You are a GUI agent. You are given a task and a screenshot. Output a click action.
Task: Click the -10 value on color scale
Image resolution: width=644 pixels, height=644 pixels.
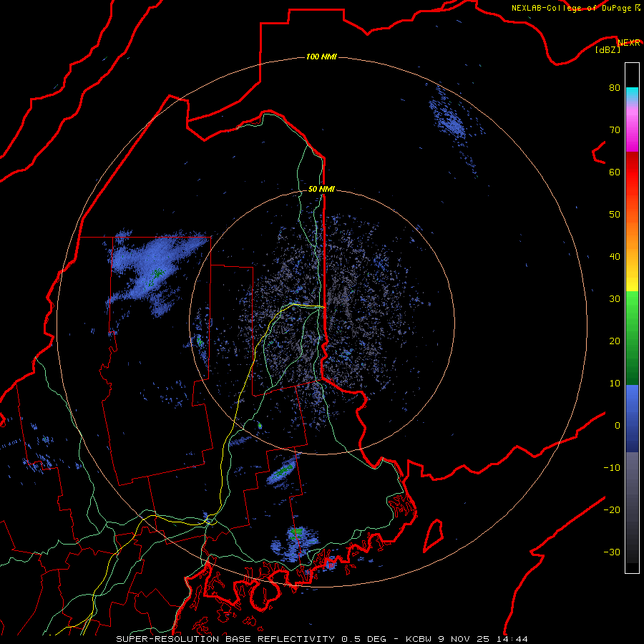pos(612,468)
